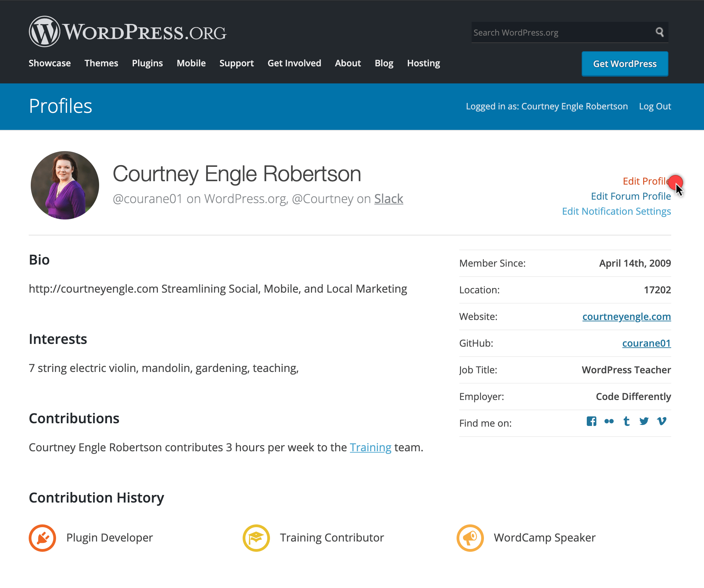Image resolution: width=704 pixels, height=588 pixels.
Task: Click the Edit Profile link
Action: point(647,181)
